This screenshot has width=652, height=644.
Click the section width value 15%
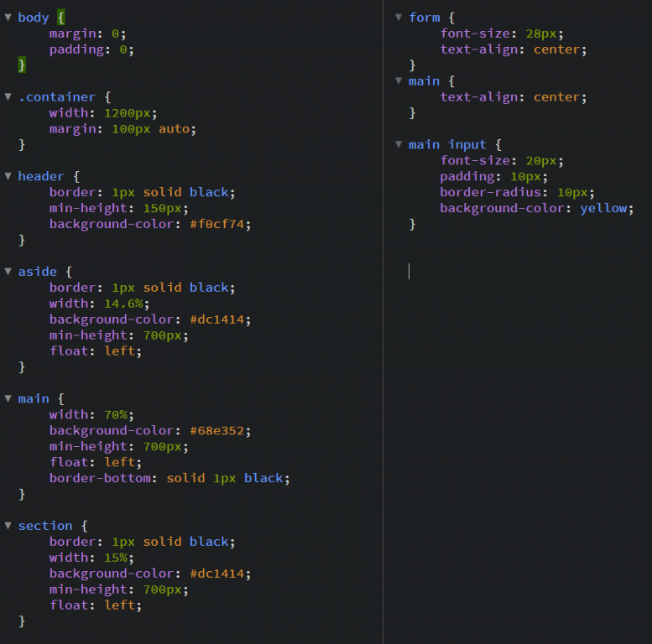[x=116, y=558]
